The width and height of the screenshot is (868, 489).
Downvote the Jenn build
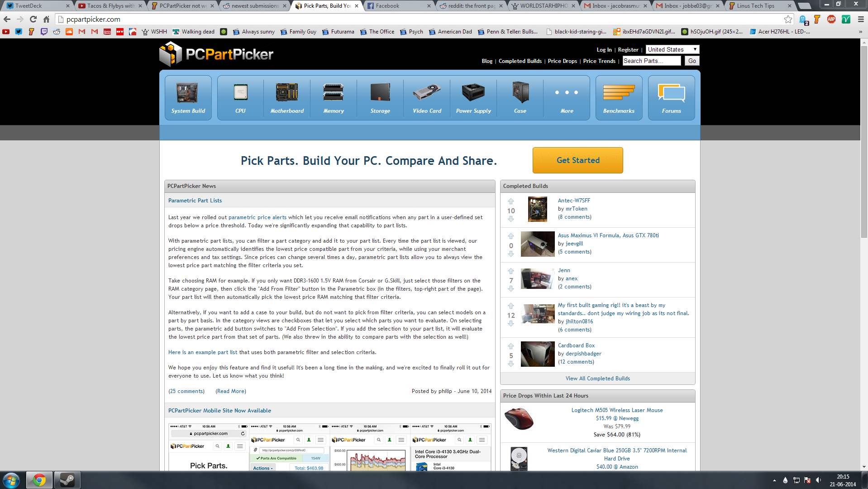click(511, 289)
